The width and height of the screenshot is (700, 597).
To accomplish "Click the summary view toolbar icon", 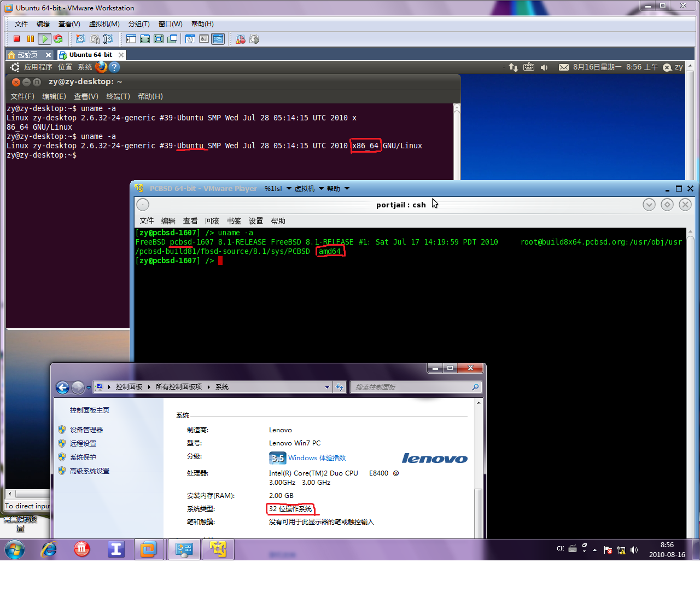I will point(190,39).
